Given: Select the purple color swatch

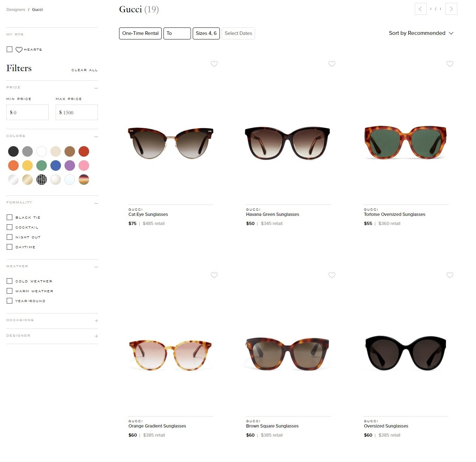Looking at the screenshot, I should [x=70, y=166].
